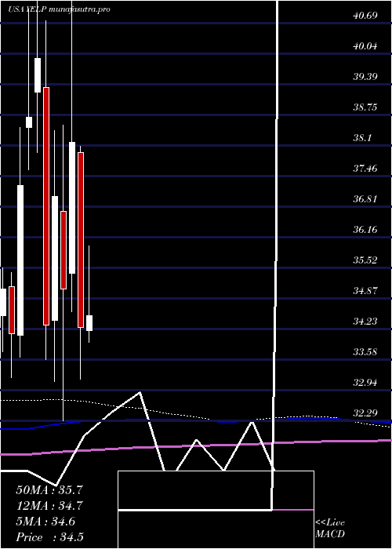Click the 38.75 price axis label
392x549 pixels.
[x=365, y=107]
